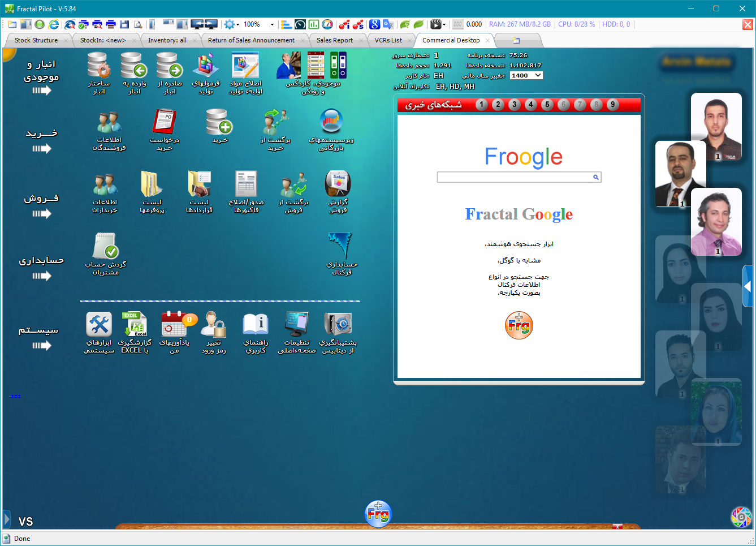Expand the right side panel arrow handle

[x=748, y=286]
